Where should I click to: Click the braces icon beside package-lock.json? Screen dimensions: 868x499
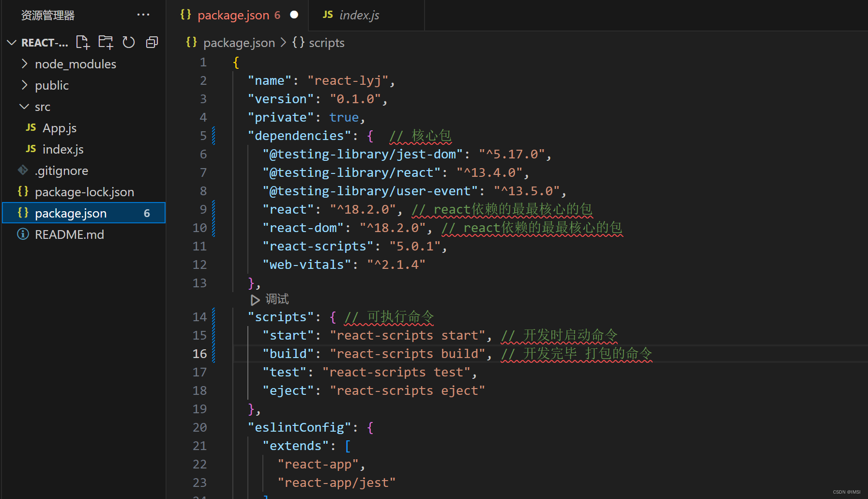click(23, 191)
